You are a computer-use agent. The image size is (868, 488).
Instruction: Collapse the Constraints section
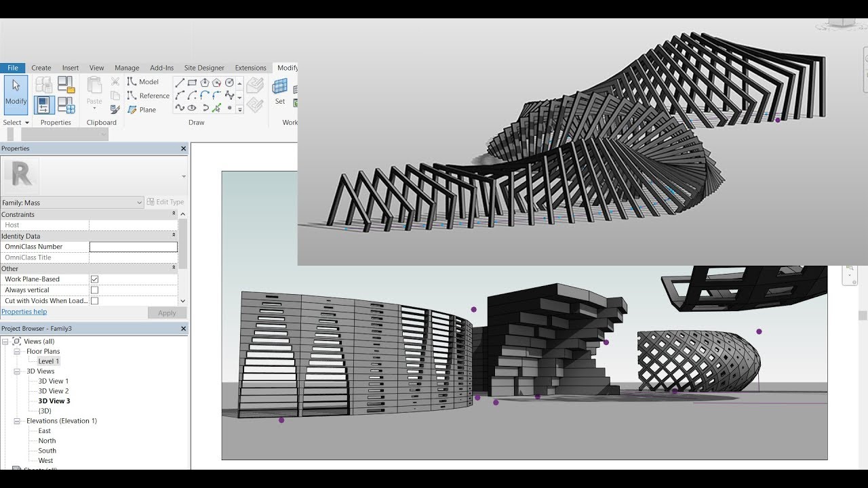pos(174,214)
